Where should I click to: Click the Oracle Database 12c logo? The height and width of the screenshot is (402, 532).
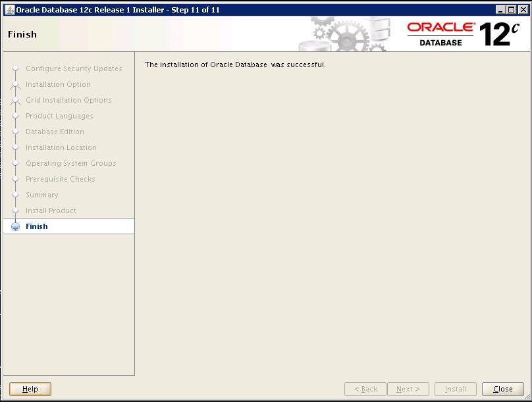tap(463, 34)
